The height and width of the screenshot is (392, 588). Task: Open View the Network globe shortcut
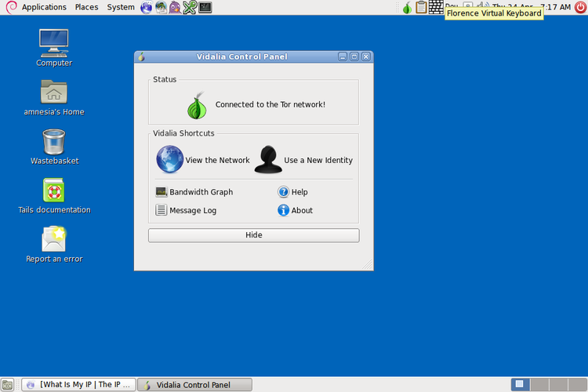click(170, 160)
